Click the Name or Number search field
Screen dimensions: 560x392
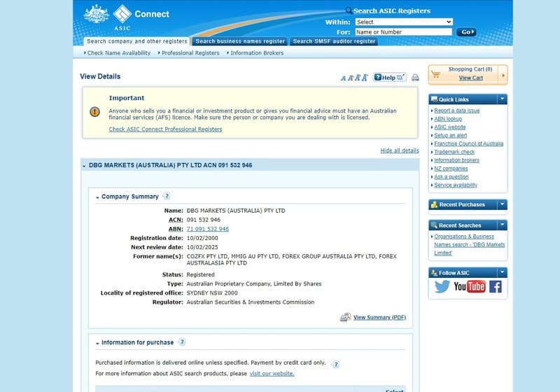point(404,31)
